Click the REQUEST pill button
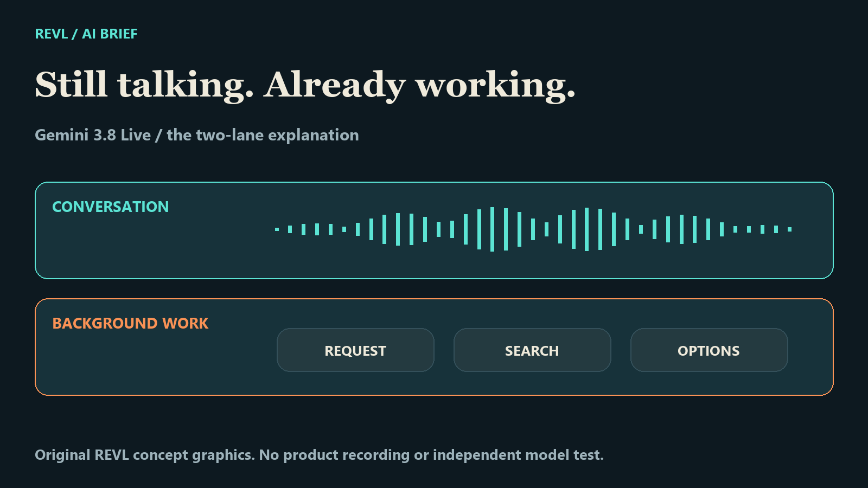 click(355, 350)
